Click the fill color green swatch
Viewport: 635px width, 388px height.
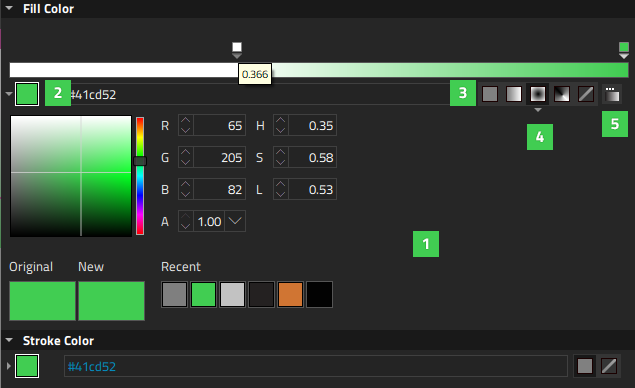click(x=27, y=94)
